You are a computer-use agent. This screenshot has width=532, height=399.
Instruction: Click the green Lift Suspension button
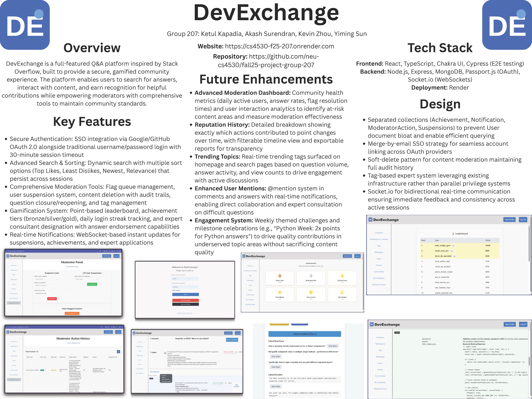pos(92,284)
